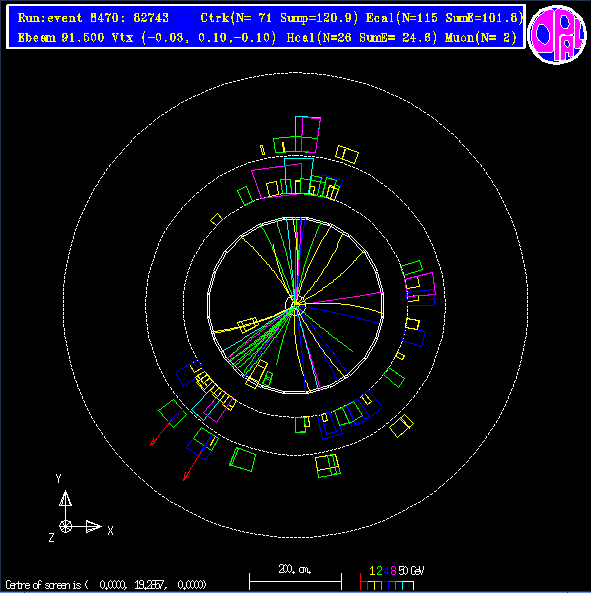Screen dimensions: 591x593
Task: Click the event vertex at detector center
Action: (x=296, y=304)
